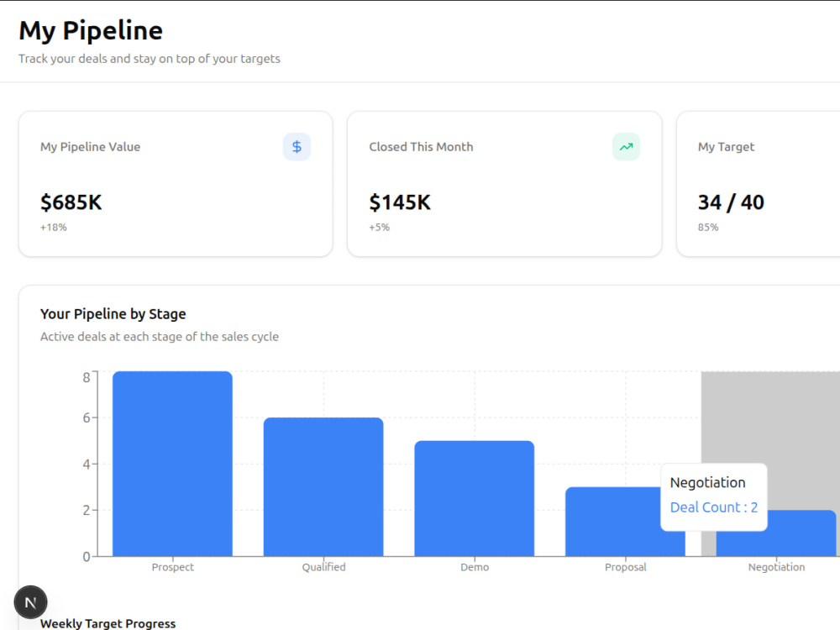Viewport: 840px width, 630px height.
Task: Click the +18% change label
Action: pos(54,227)
